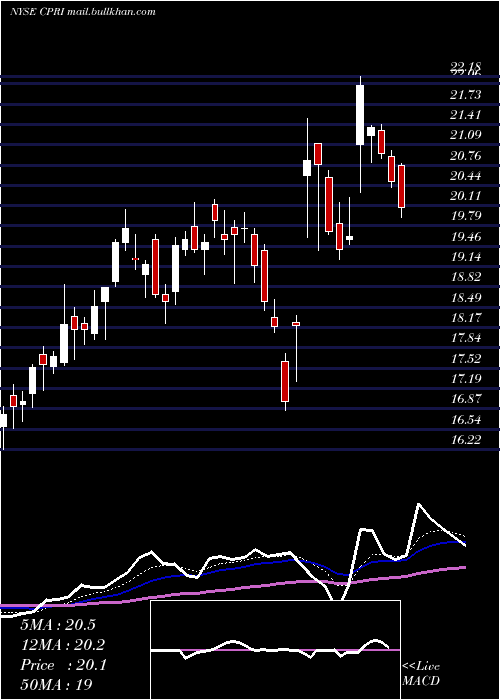
Task: Select the 21.09 price axis label
Action: coord(466,135)
